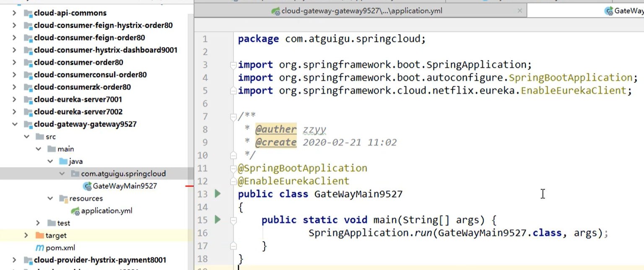The width and height of the screenshot is (644, 270).
Task: Open application.yml under resources
Action: click(106, 211)
